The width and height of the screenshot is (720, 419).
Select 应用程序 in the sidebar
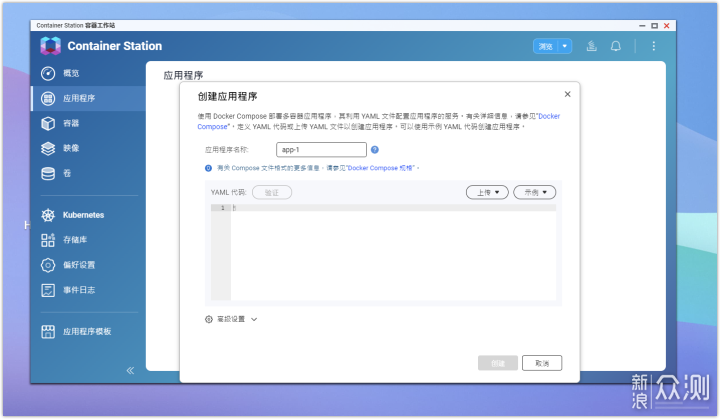pos(88,98)
